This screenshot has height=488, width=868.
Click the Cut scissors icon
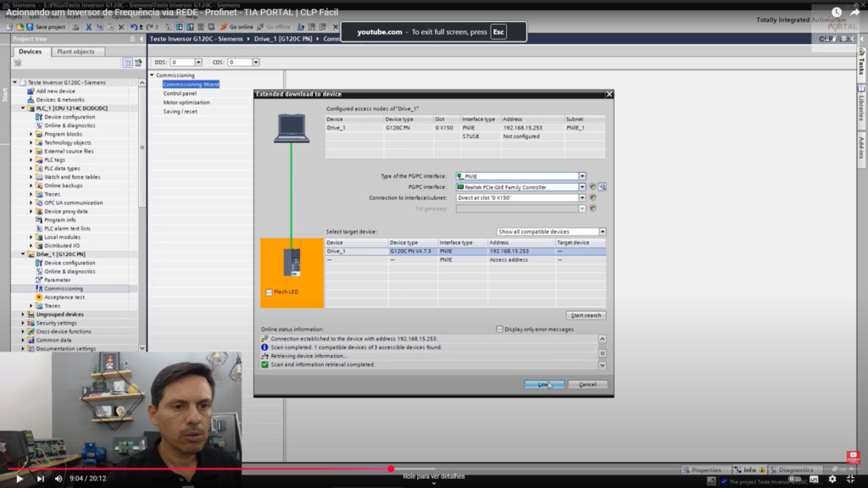(88, 26)
